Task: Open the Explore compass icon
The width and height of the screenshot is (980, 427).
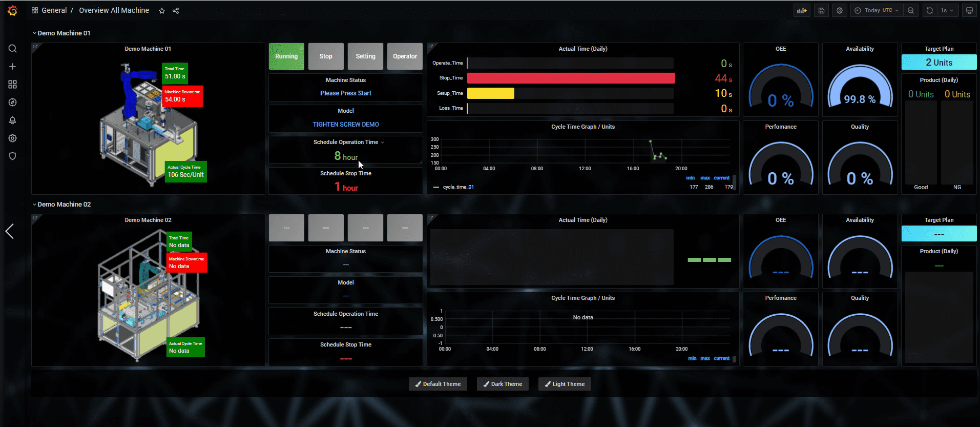Action: coord(13,103)
